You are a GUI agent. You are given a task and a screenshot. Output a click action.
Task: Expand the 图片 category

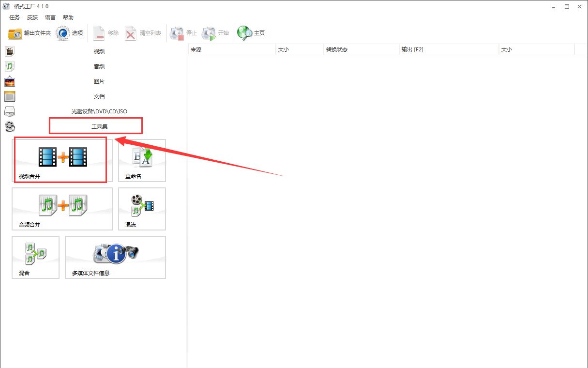tap(99, 81)
